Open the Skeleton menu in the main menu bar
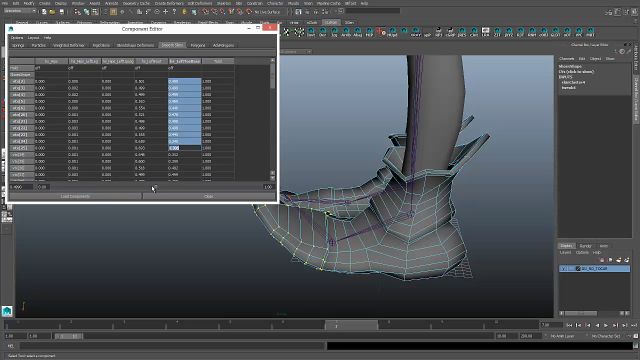The height and width of the screenshot is (360, 640). 224,3
